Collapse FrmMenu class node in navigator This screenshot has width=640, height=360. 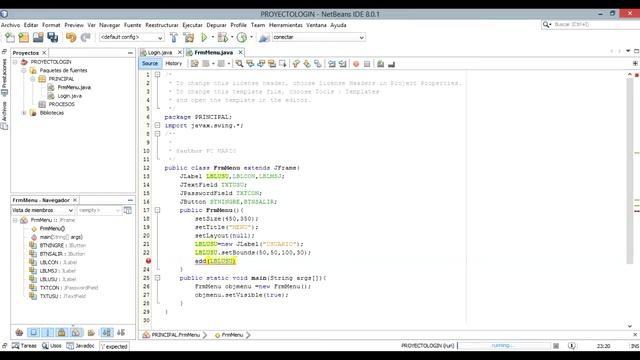[x=15, y=220]
